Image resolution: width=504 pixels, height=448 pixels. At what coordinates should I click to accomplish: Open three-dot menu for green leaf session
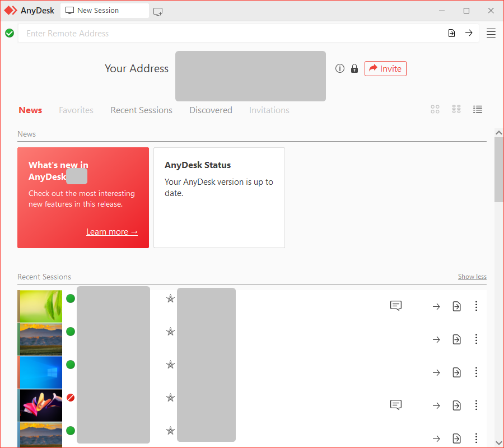point(476,306)
